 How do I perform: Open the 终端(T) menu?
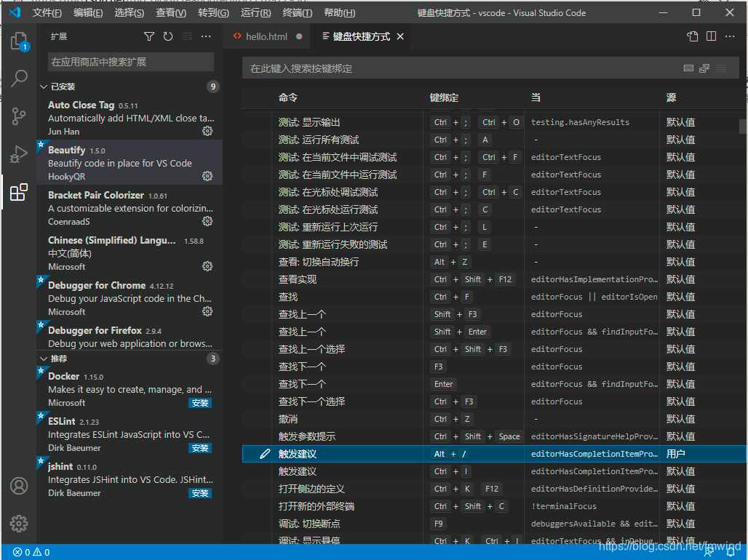pos(297,13)
